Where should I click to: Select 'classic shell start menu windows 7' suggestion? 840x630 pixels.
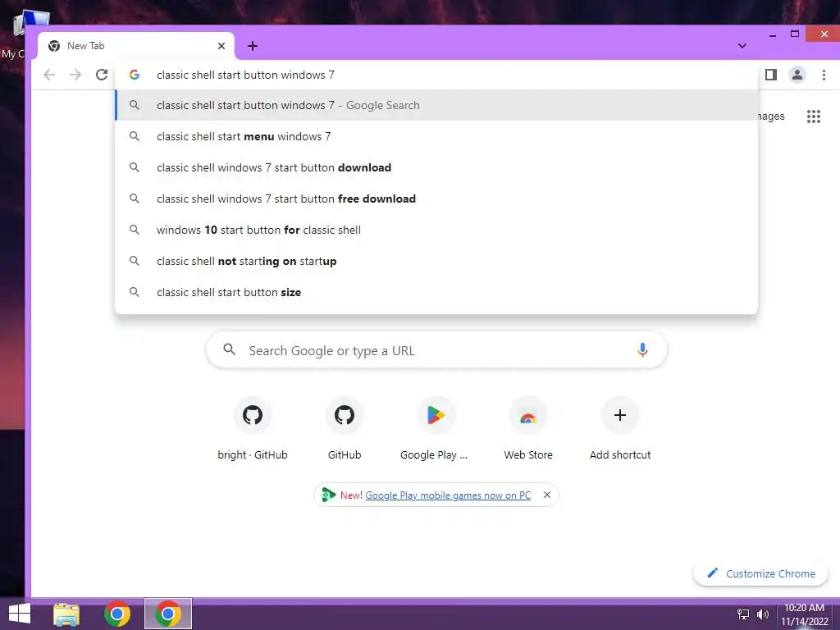(x=436, y=137)
